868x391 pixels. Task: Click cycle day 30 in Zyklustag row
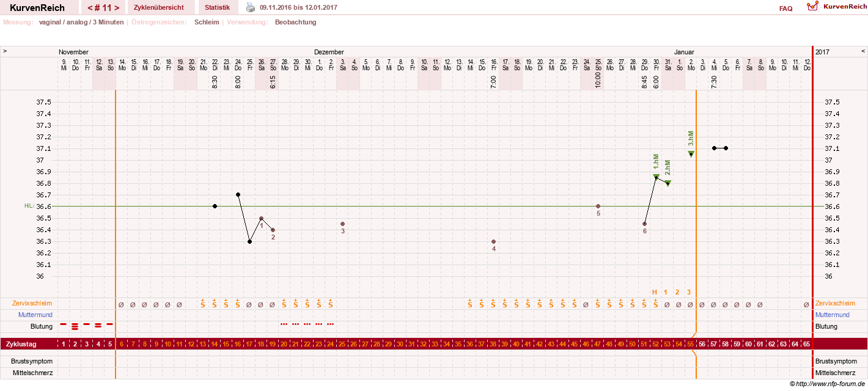point(400,345)
